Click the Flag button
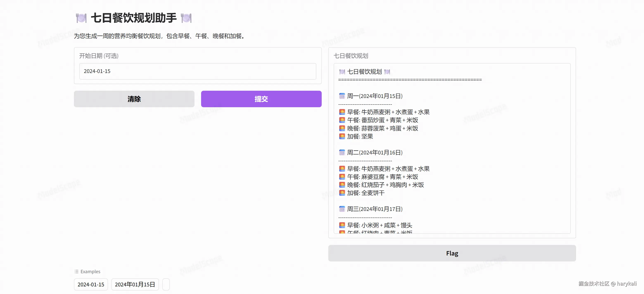 pyautogui.click(x=452, y=253)
